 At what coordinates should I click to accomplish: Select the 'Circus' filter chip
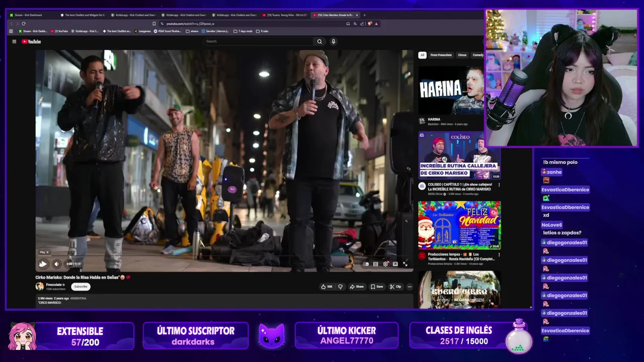(462, 55)
